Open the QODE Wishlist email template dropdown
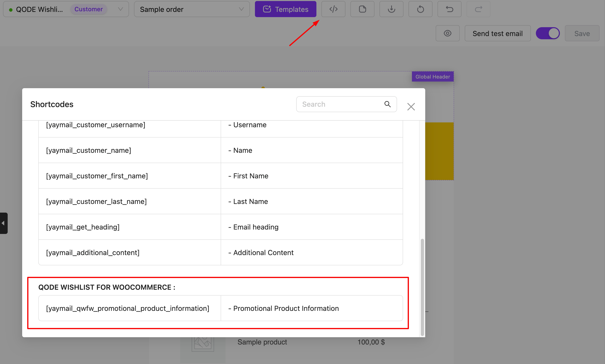605x364 pixels. click(66, 9)
